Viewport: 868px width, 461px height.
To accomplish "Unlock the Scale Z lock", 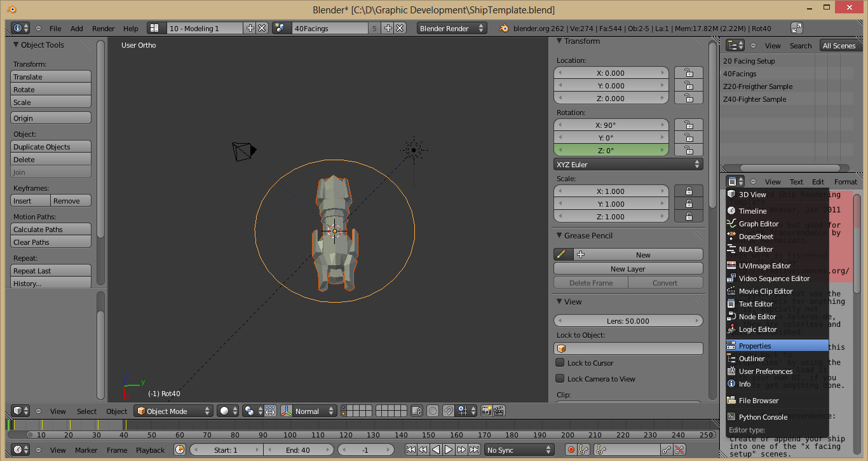I will pos(689,216).
